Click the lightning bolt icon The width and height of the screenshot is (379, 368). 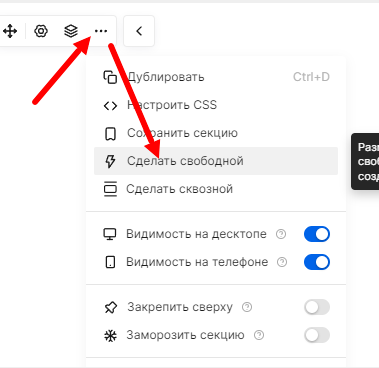click(x=110, y=161)
